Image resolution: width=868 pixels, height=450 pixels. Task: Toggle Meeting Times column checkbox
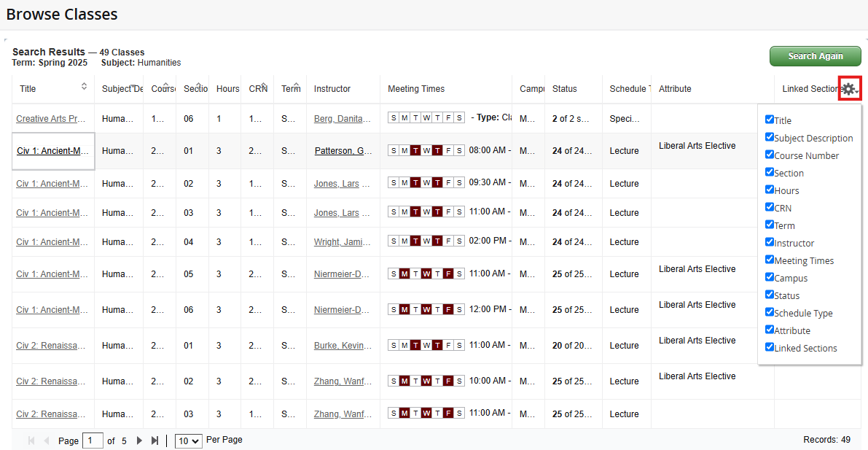pos(769,260)
